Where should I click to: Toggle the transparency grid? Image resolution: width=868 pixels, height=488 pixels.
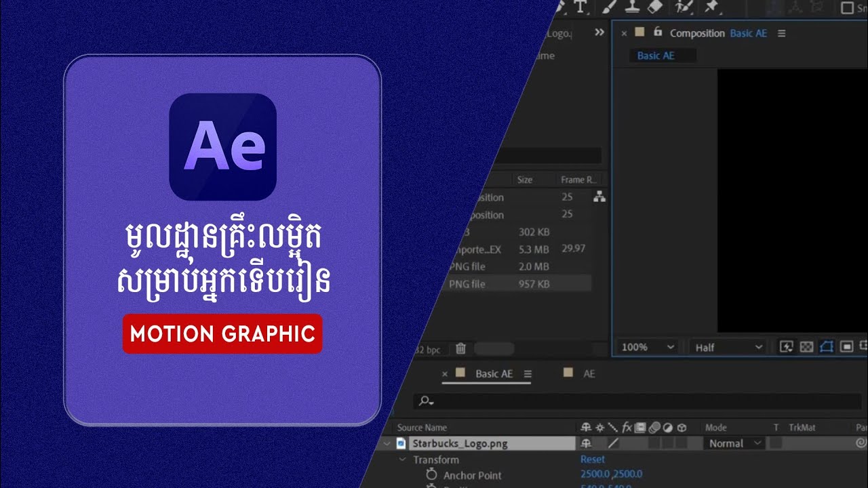[806, 347]
